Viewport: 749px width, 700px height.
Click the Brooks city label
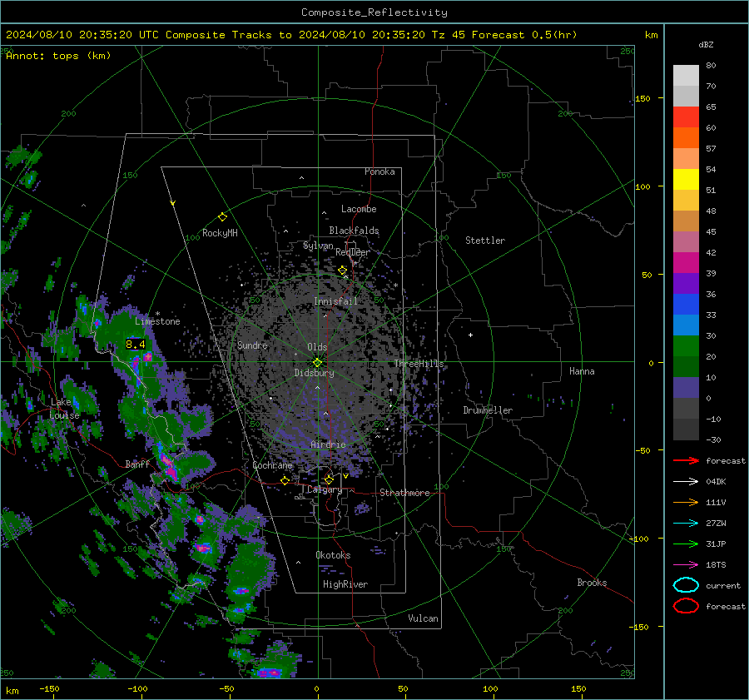pos(592,583)
